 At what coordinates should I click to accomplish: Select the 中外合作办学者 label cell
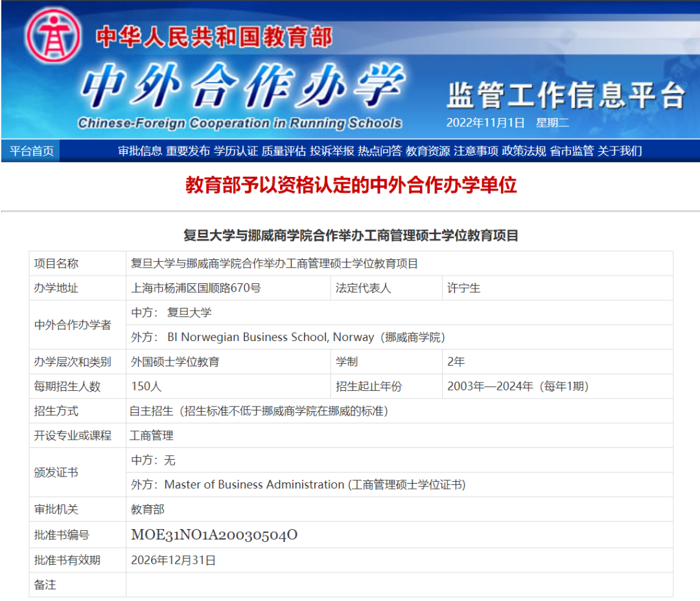[x=78, y=325]
